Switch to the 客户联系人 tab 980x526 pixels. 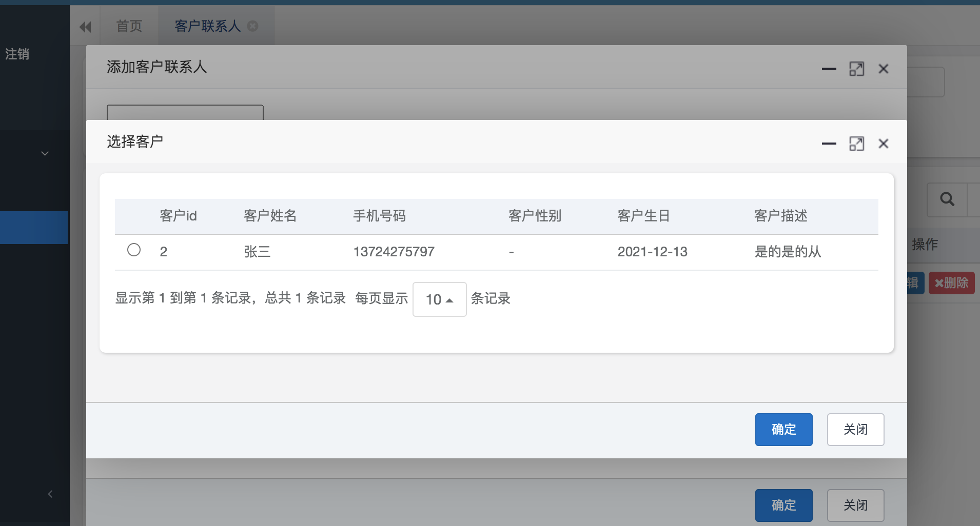[x=206, y=26]
